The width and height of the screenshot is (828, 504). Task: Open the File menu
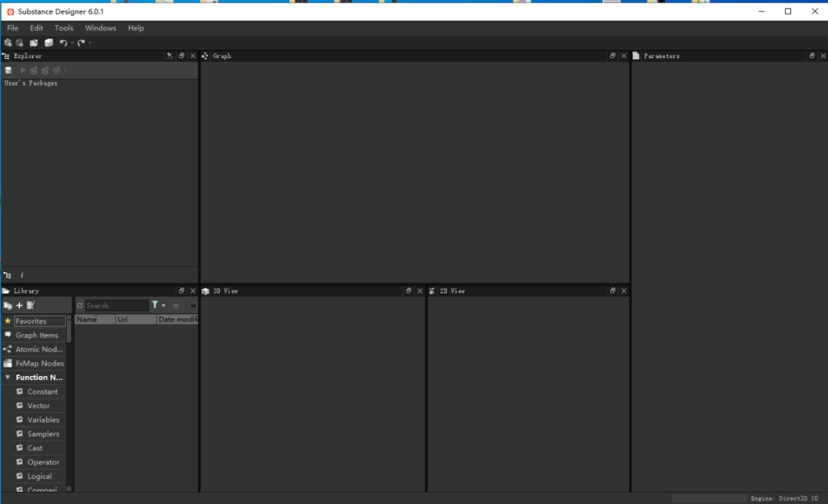[x=13, y=28]
